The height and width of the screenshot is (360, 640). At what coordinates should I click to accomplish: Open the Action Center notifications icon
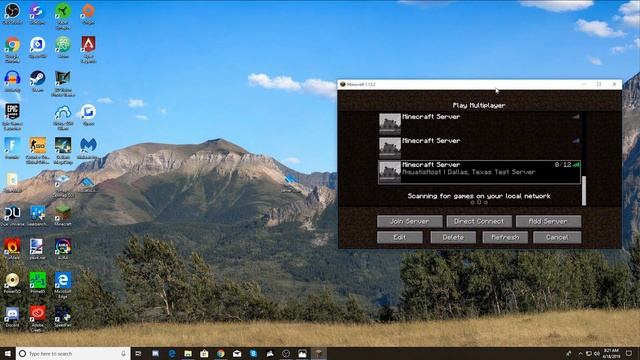coord(629,353)
